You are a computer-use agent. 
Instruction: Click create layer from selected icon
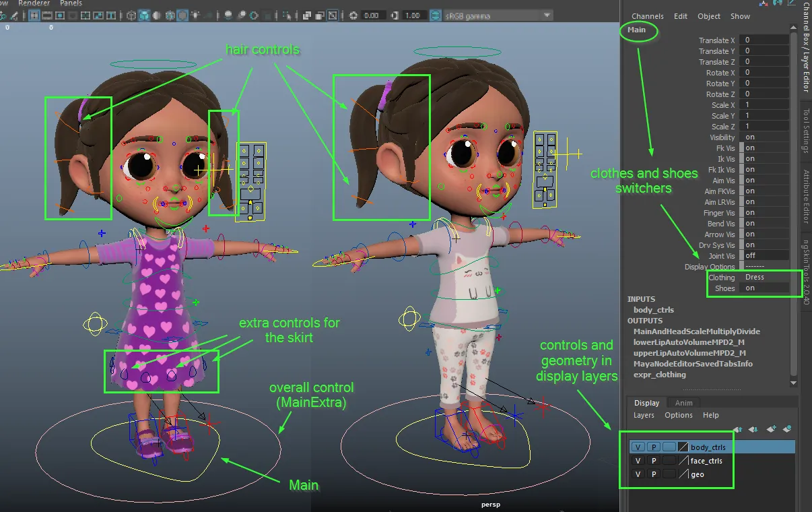click(786, 428)
